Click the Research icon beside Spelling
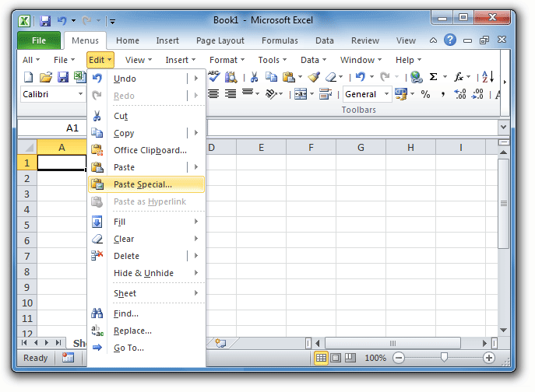The width and height of the screenshot is (535, 392). 231,77
